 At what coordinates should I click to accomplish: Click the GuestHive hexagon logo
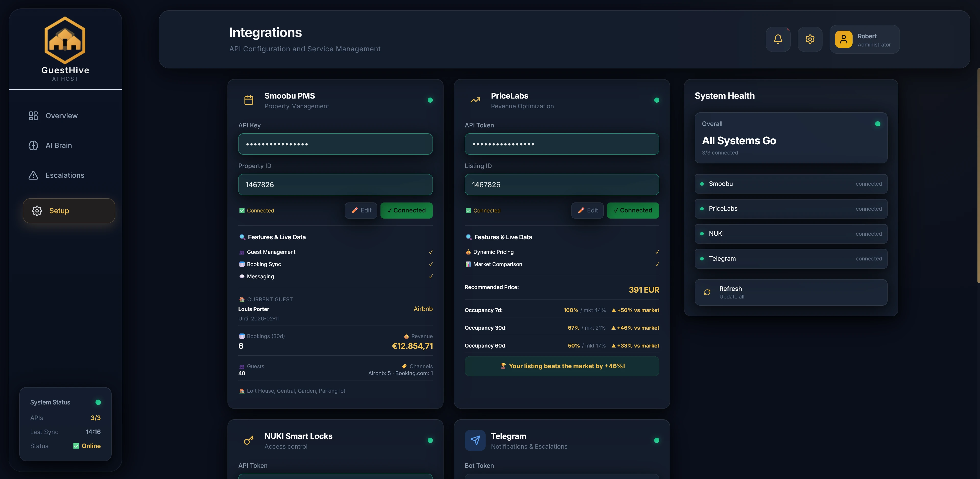(x=65, y=40)
